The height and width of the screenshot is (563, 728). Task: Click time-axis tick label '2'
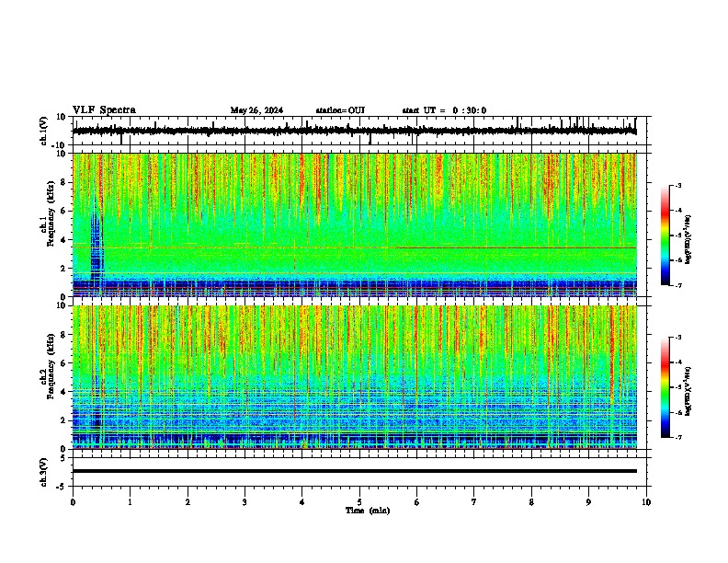click(188, 502)
